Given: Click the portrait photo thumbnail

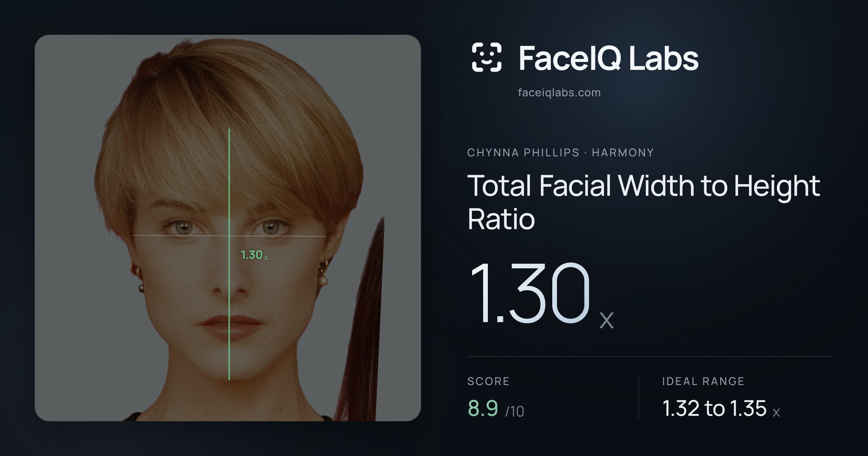Looking at the screenshot, I should [228, 228].
